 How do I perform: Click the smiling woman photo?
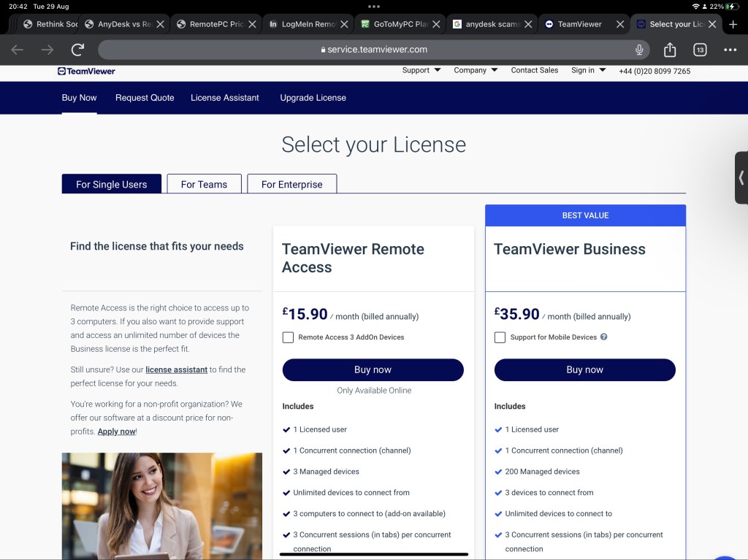(x=161, y=506)
